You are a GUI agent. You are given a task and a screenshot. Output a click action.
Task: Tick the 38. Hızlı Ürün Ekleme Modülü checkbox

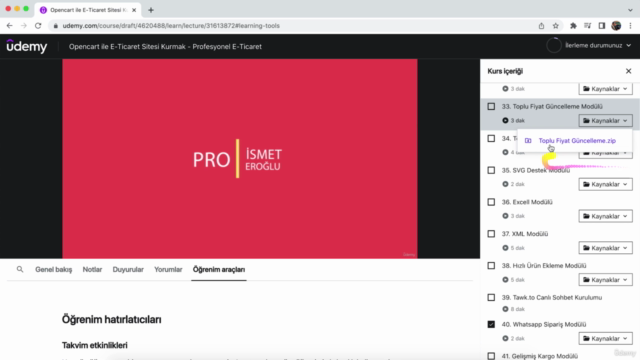pyautogui.click(x=491, y=266)
